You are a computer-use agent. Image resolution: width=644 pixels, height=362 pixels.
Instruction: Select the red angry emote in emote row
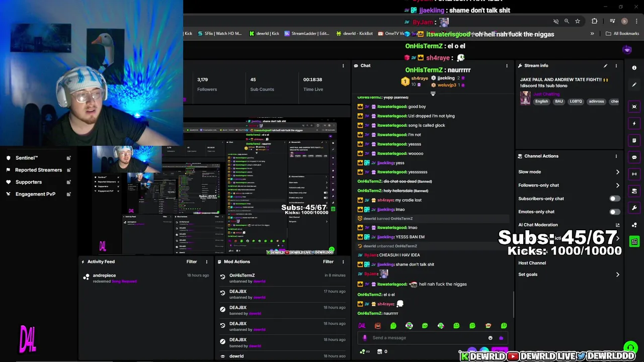(x=378, y=326)
